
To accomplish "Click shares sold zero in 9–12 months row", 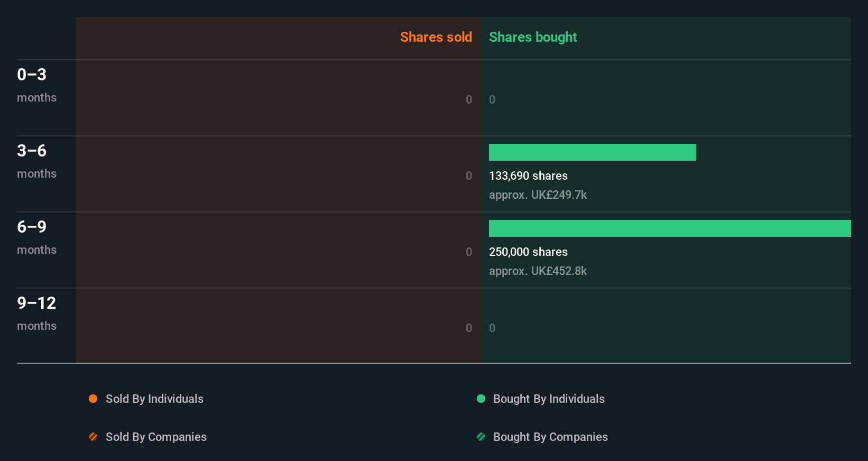I will click(x=469, y=328).
